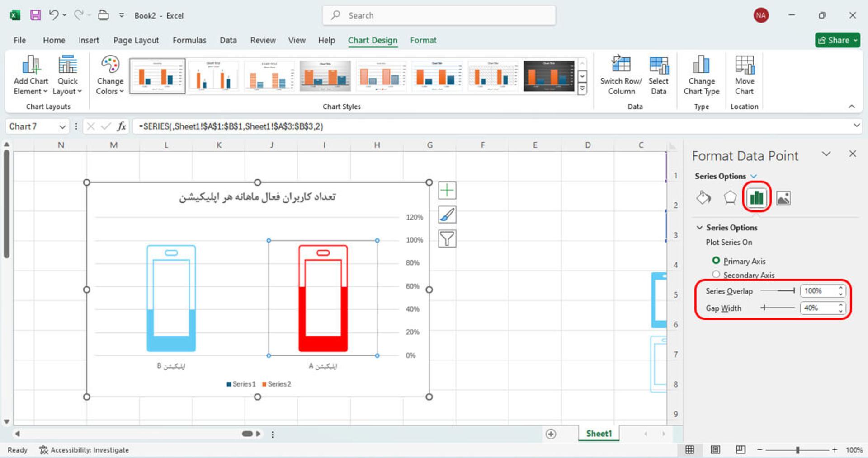Select Secondary Axis radio button
868x458 pixels.
pos(716,274)
